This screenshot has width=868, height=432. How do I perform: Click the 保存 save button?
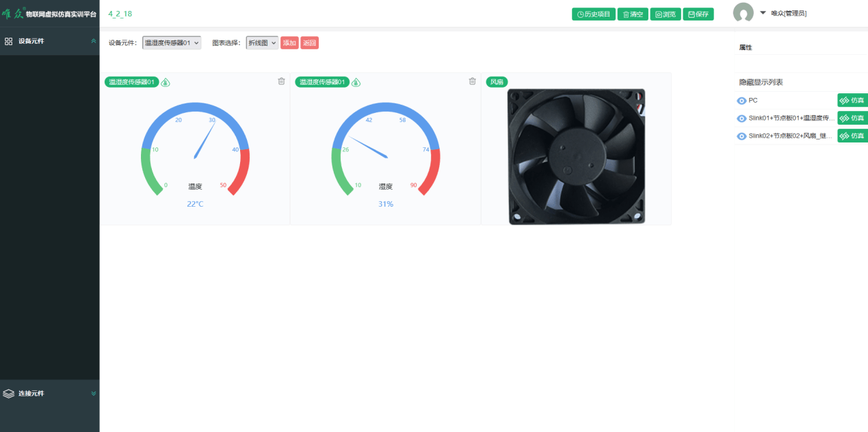click(698, 14)
